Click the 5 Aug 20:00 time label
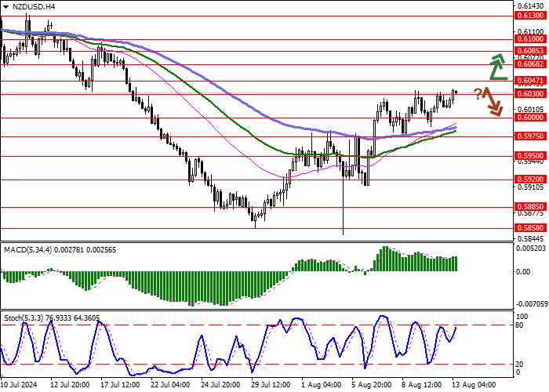Image resolution: width=549 pixels, height=392 pixels. click(x=373, y=385)
